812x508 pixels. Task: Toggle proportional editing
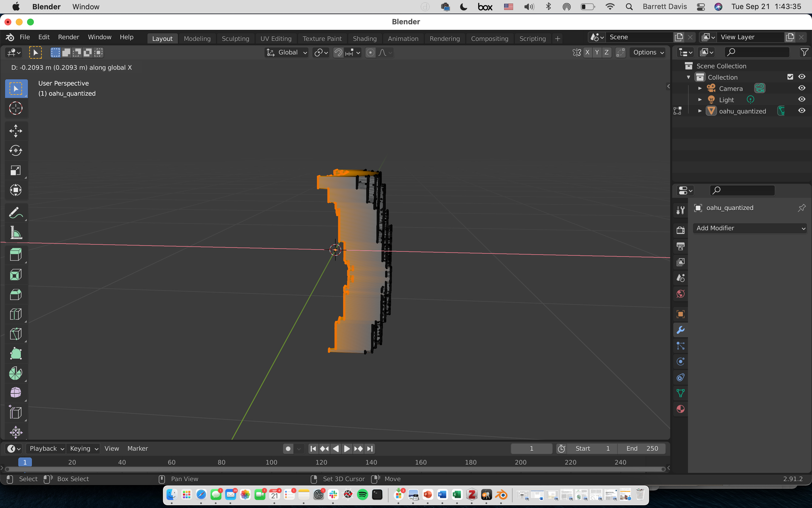pos(370,52)
